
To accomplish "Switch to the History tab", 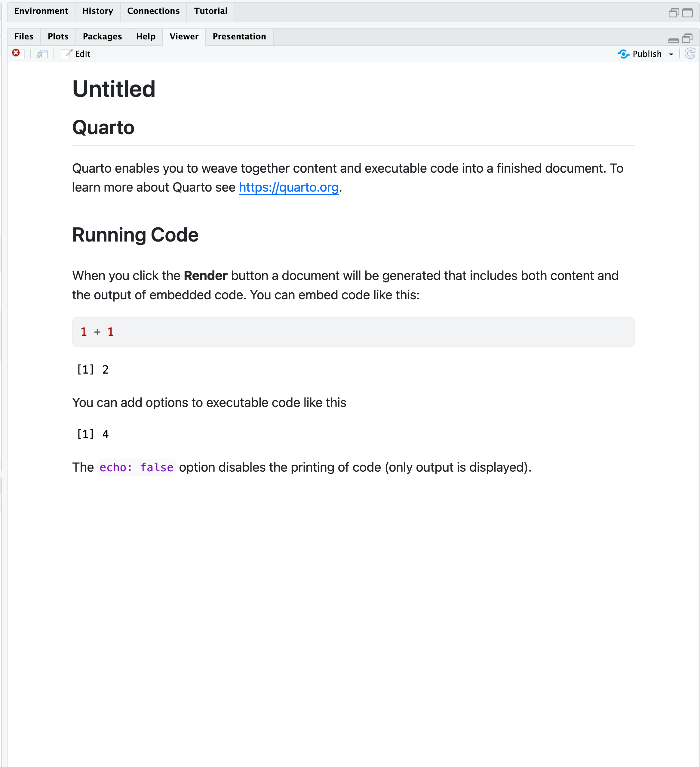I will click(97, 11).
